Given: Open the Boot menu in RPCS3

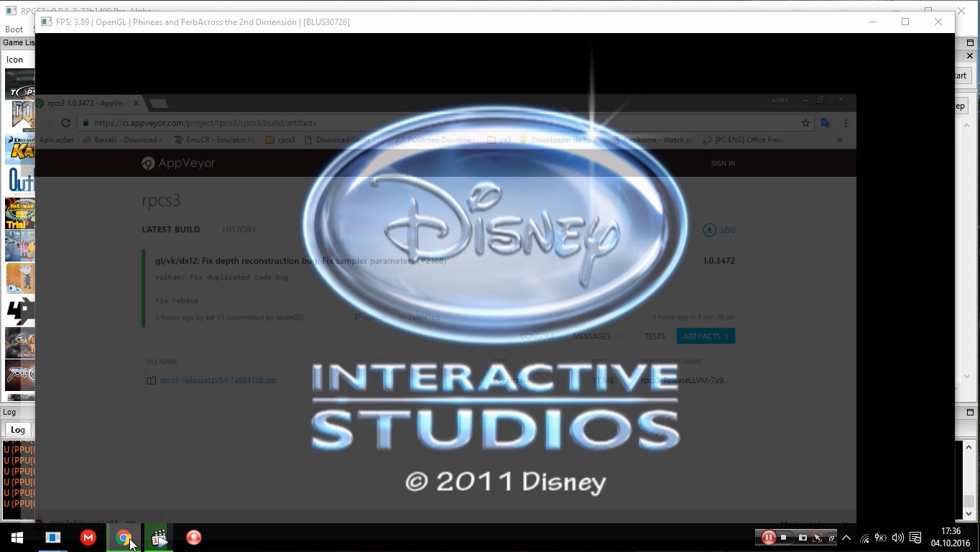Looking at the screenshot, I should 14,29.
